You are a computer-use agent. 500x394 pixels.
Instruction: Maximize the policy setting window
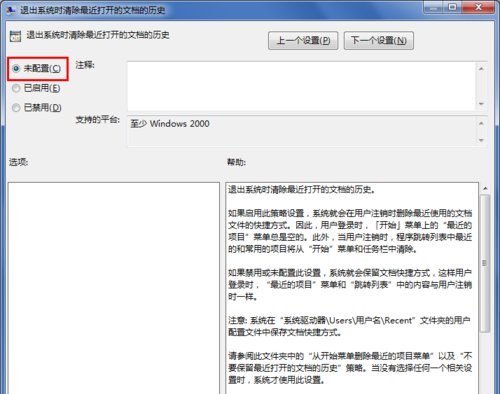[452, 7]
